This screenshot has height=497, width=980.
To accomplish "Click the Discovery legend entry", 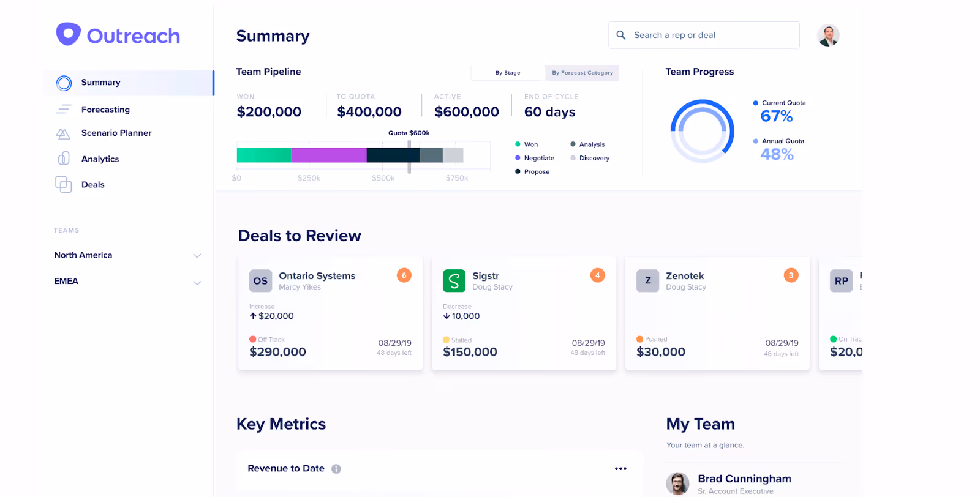I will coord(590,158).
